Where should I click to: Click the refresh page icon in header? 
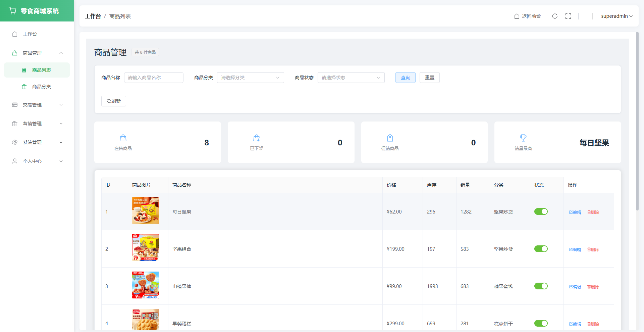coord(555,16)
